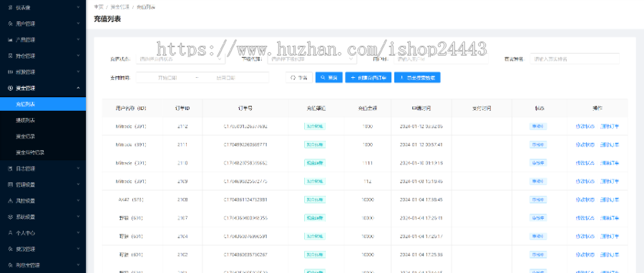
Task: Click payment channel tag in order 2112 row
Action: pyautogui.click(x=315, y=126)
